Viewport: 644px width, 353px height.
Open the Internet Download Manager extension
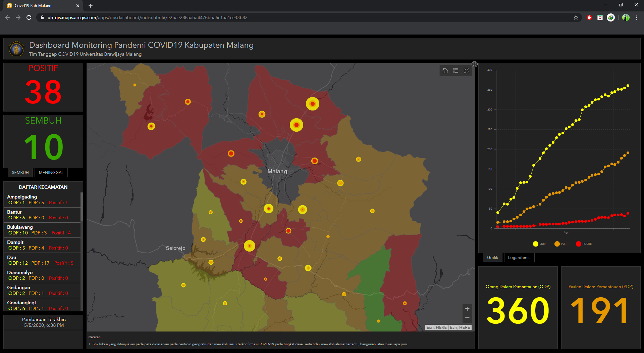(x=611, y=17)
